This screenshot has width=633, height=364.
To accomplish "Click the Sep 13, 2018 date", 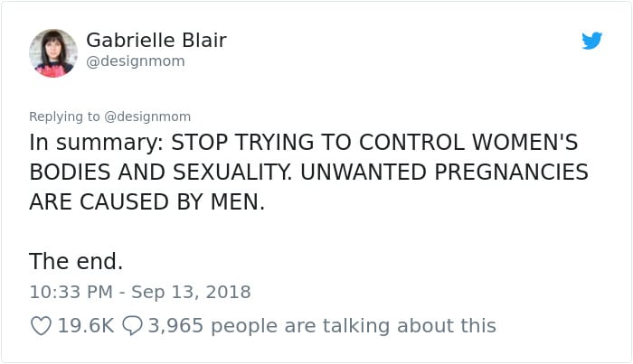I will (x=192, y=292).
